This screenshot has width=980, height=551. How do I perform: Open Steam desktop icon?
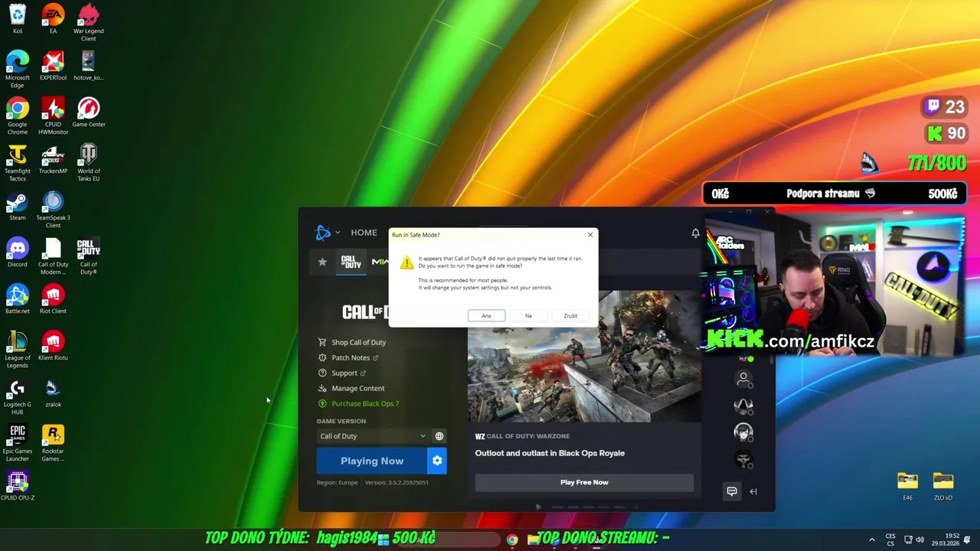[18, 206]
